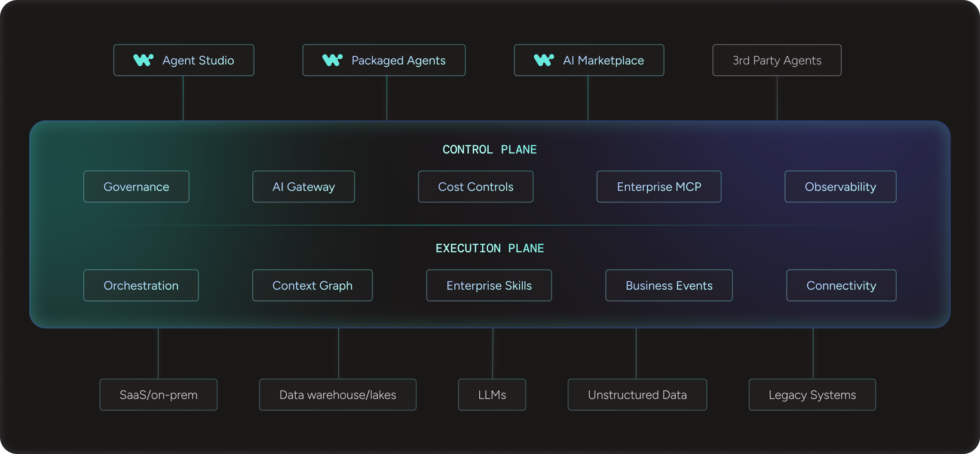Click the Unstructured Data box
This screenshot has height=454, width=980.
637,395
